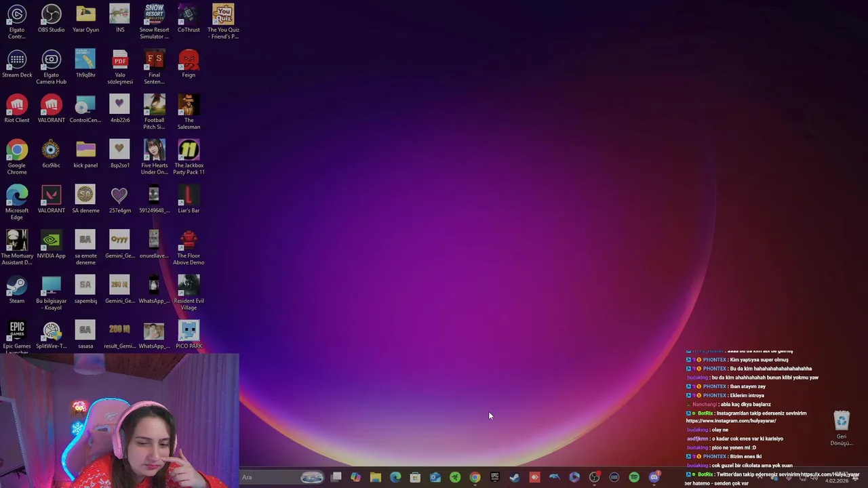Open Discord from the taskbar

click(654, 477)
